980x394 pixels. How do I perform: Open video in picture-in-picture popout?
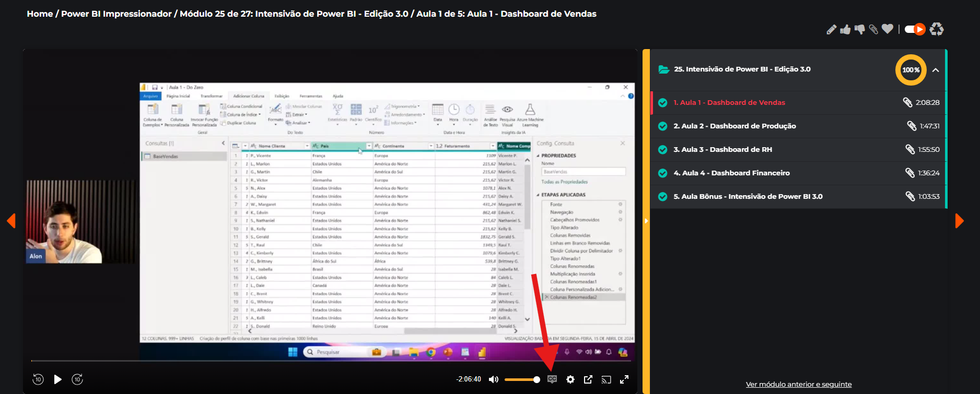coord(588,379)
